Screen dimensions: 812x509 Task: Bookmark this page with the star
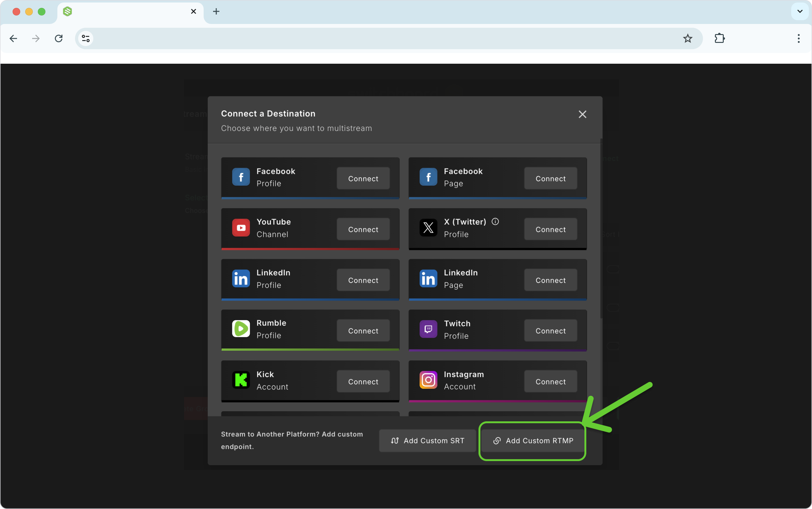[687, 38]
